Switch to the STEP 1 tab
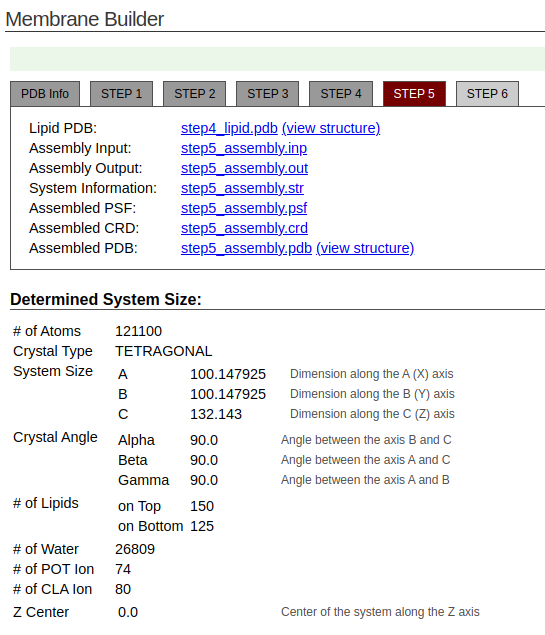This screenshot has height=635, width=545. [121, 94]
